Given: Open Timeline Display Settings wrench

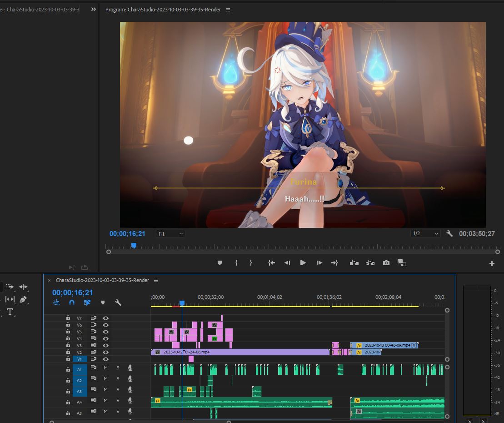Looking at the screenshot, I should tap(118, 302).
